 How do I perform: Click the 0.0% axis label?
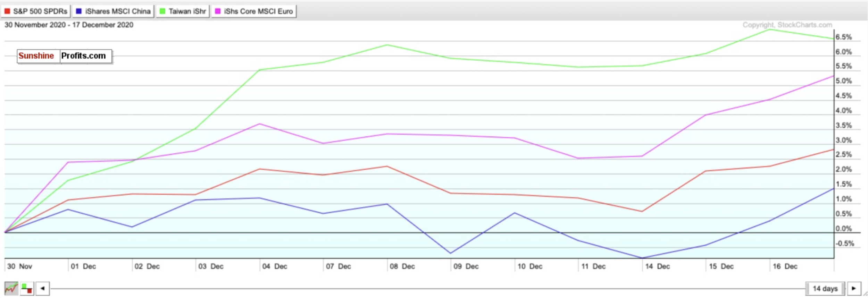844,229
